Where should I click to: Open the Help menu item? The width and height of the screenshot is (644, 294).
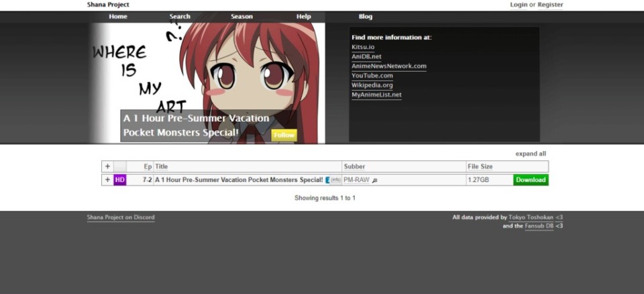(303, 17)
